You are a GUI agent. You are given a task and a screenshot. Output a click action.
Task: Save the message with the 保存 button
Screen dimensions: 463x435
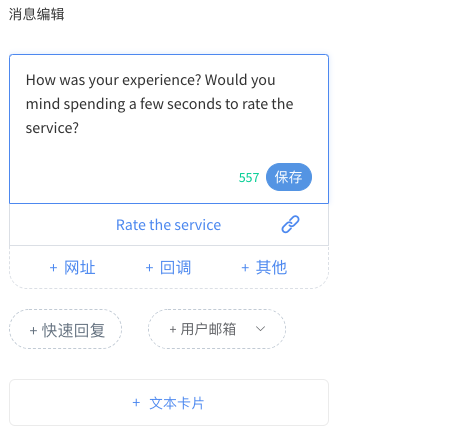[x=289, y=177]
